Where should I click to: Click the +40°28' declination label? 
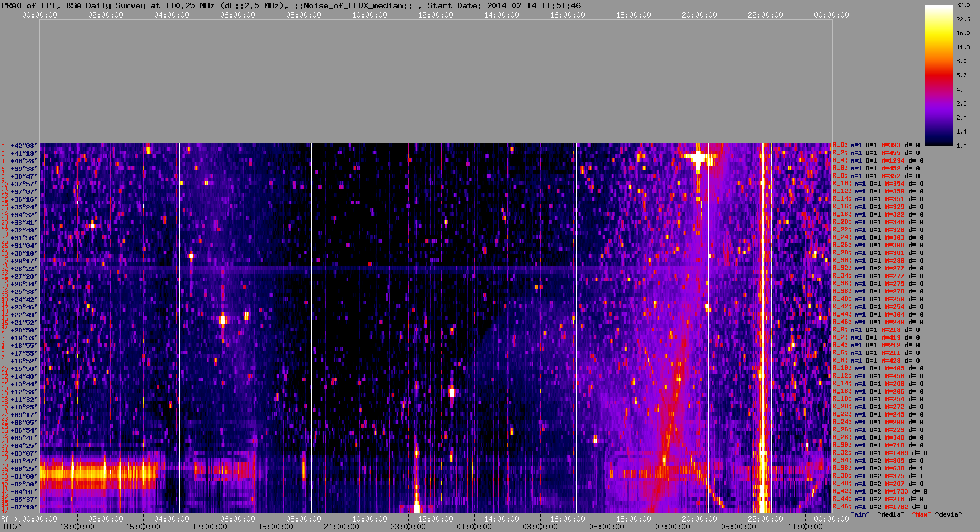(x=24, y=161)
